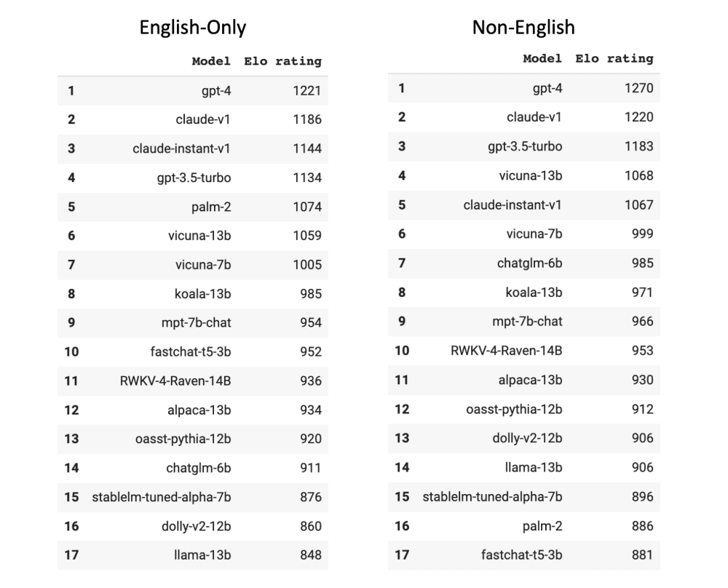Select claude-instant-v1 in English-Only table
Screen dimensions: 728x588
pyautogui.click(x=181, y=148)
